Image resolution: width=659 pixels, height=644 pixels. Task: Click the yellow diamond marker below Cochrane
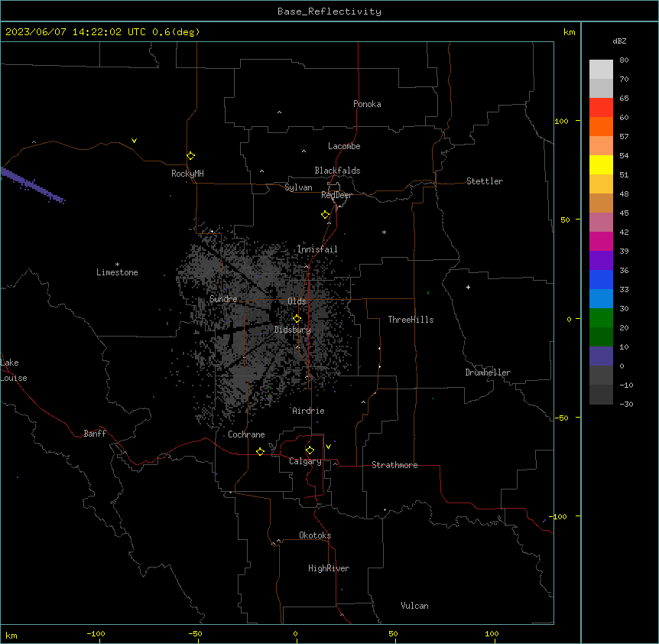pos(260,451)
